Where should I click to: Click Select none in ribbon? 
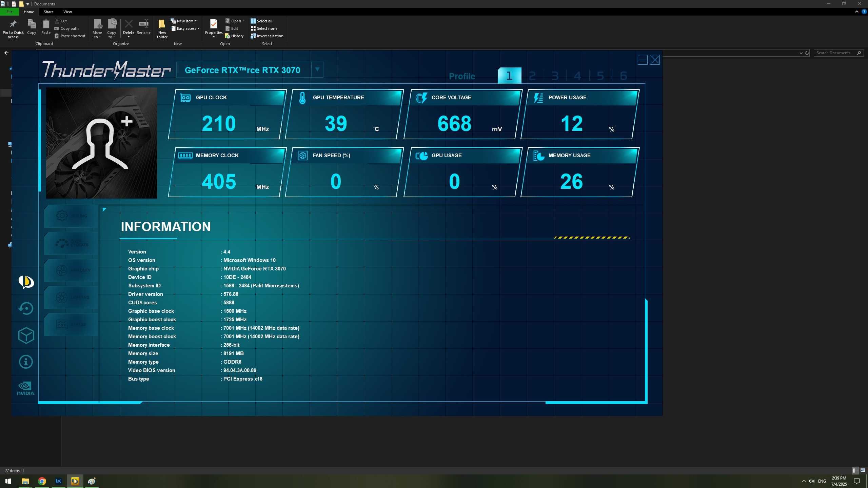tap(264, 28)
